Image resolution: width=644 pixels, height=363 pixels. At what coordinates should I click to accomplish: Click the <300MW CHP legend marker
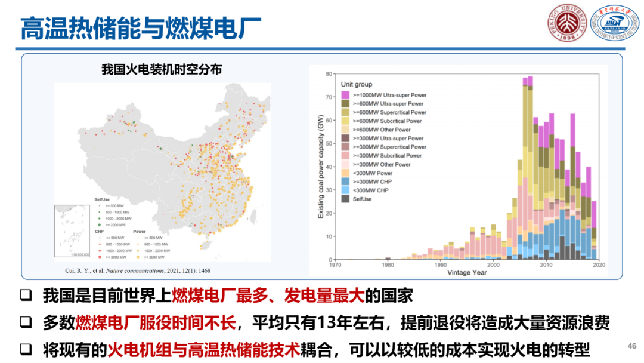[x=346, y=190]
